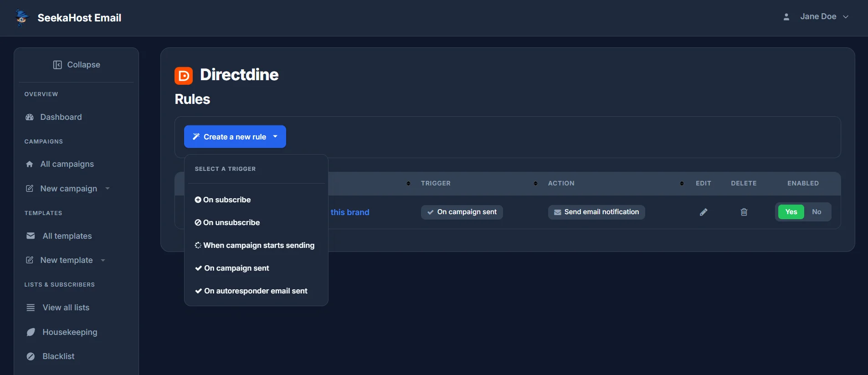Screen dimensions: 868x375
Task: Edit the rule with the pencil icon
Action: (x=704, y=212)
